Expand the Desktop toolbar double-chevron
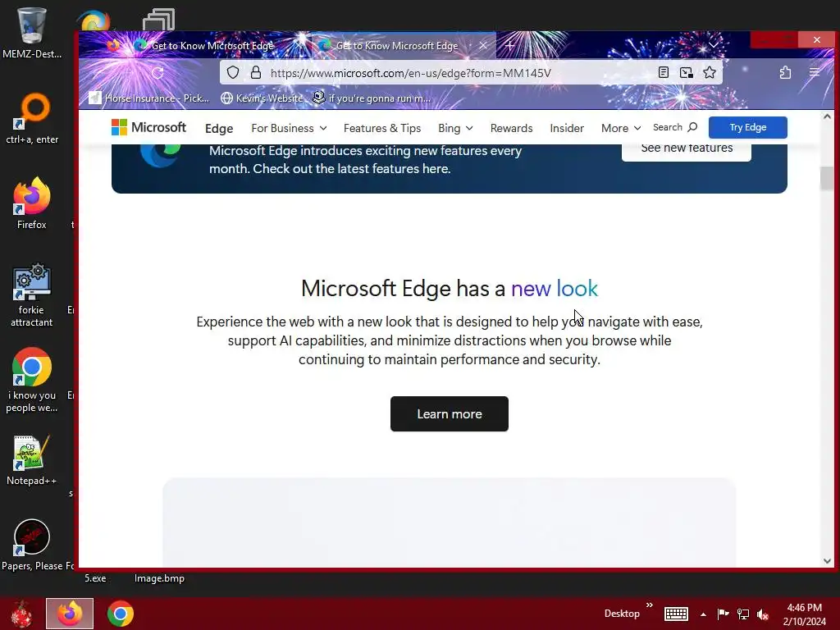Screen dimensions: 840x630 coord(650,605)
